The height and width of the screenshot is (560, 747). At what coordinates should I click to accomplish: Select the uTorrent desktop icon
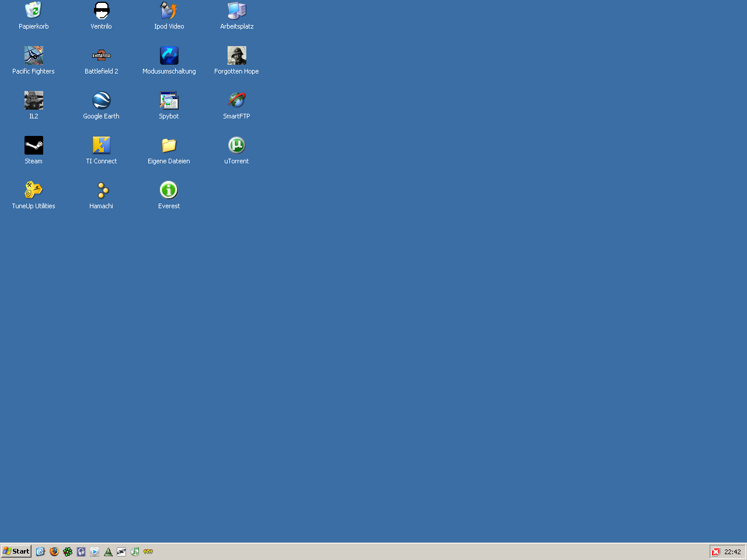[x=237, y=145]
